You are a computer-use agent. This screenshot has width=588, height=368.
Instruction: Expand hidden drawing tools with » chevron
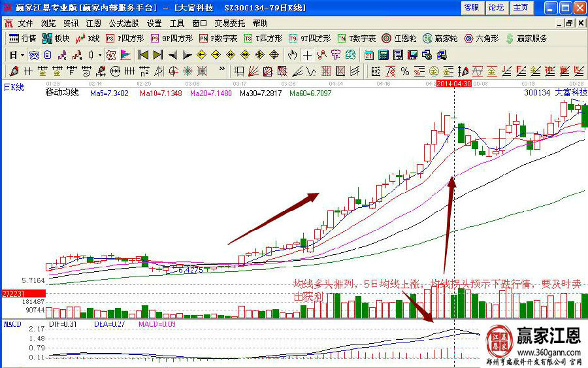(222, 69)
